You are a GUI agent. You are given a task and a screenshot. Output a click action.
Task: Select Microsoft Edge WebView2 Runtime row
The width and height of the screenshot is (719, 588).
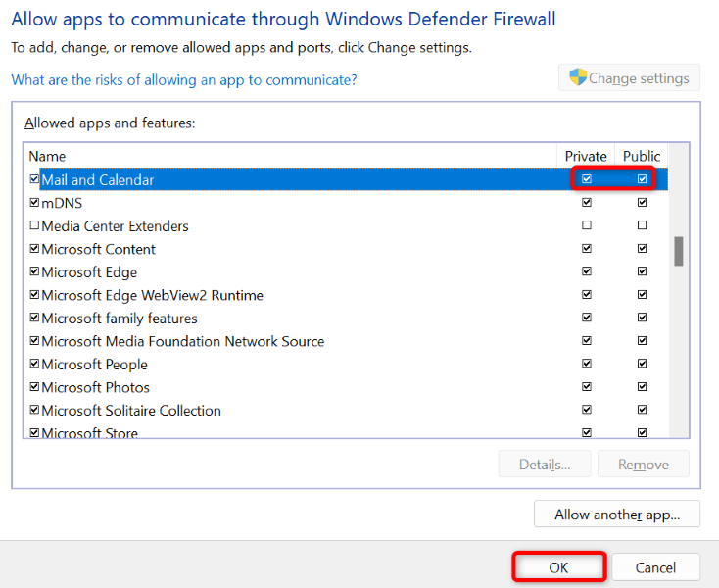(x=346, y=295)
